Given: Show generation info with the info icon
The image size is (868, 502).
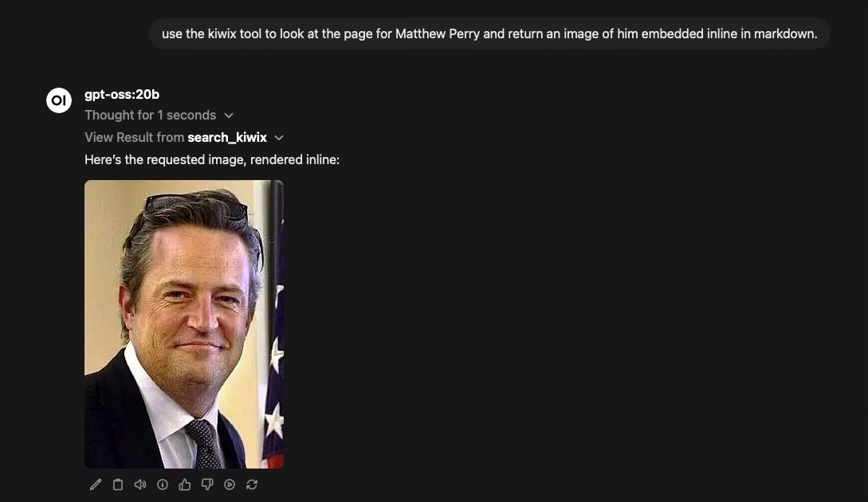Looking at the screenshot, I should (x=162, y=484).
